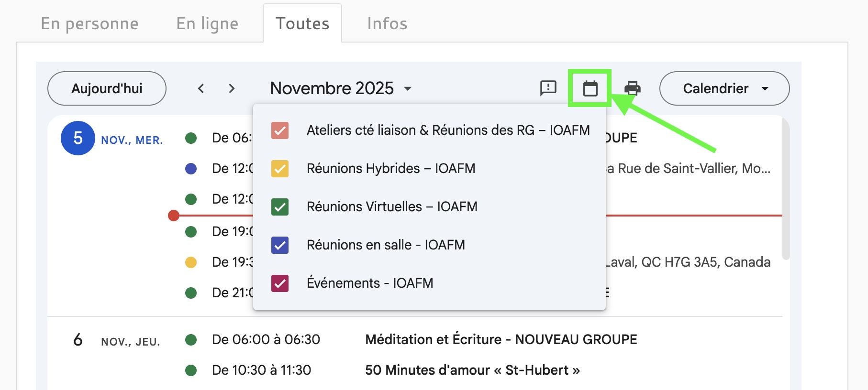Open the feedback speech bubble icon
Screen dimensions: 868x390
(548, 88)
